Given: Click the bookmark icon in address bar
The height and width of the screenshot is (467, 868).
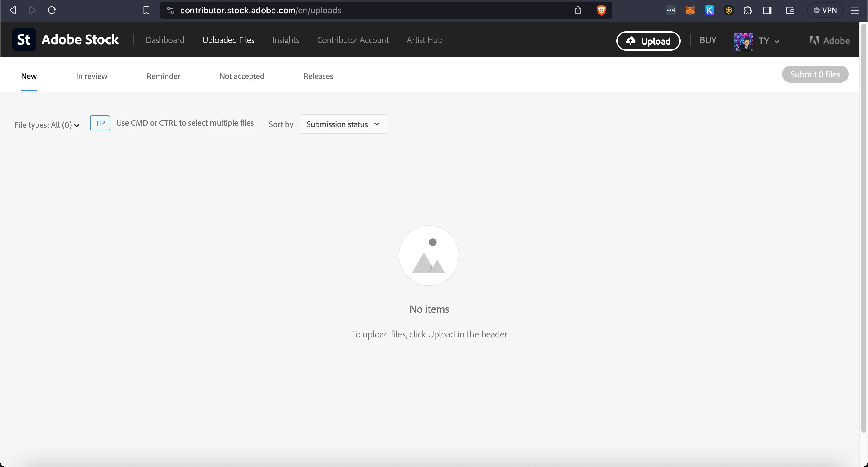Looking at the screenshot, I should (x=146, y=10).
